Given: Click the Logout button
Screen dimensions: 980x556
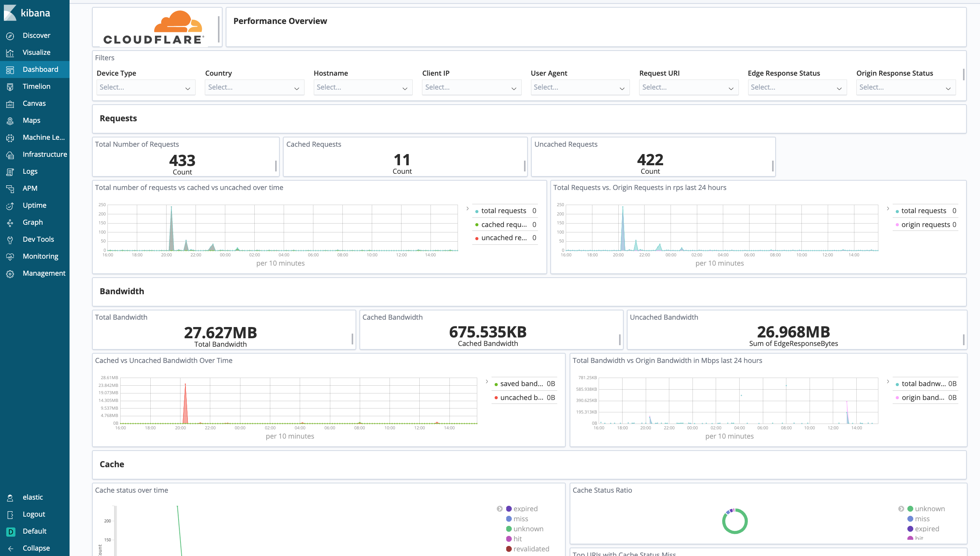Looking at the screenshot, I should pyautogui.click(x=34, y=514).
